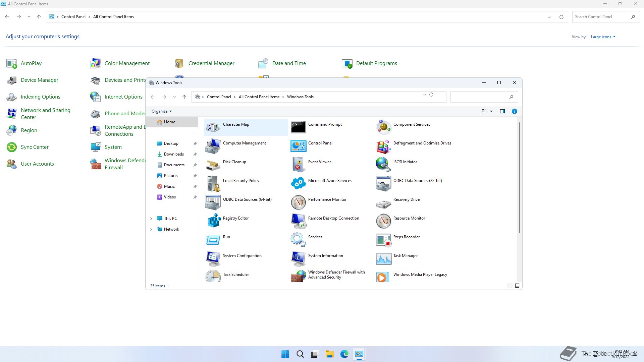
Task: Open recent locations dropdown in Windows Tools
Action: pyautogui.click(x=174, y=97)
